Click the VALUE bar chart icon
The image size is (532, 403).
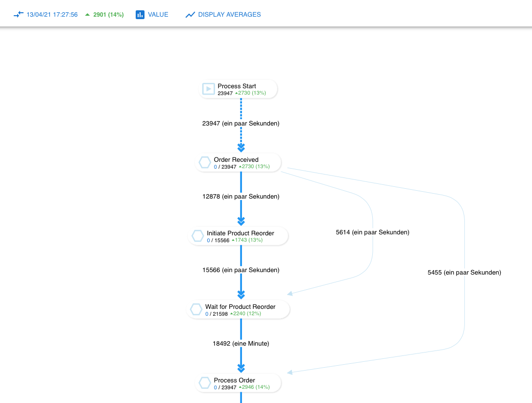(140, 15)
